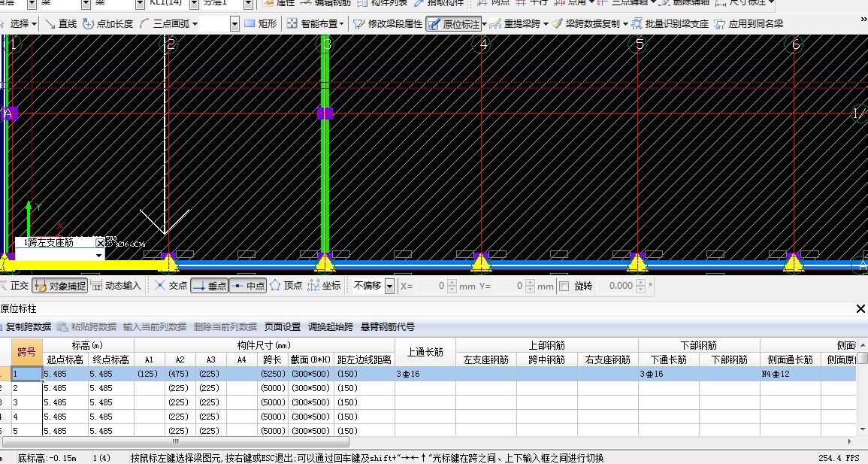This screenshot has width=868, height=464.
Task: Click the 跨号 column header
Action: pyautogui.click(x=26, y=352)
